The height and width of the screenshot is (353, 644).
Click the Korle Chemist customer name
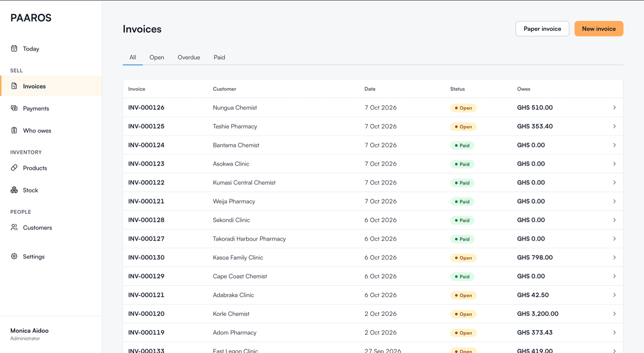[x=231, y=314]
